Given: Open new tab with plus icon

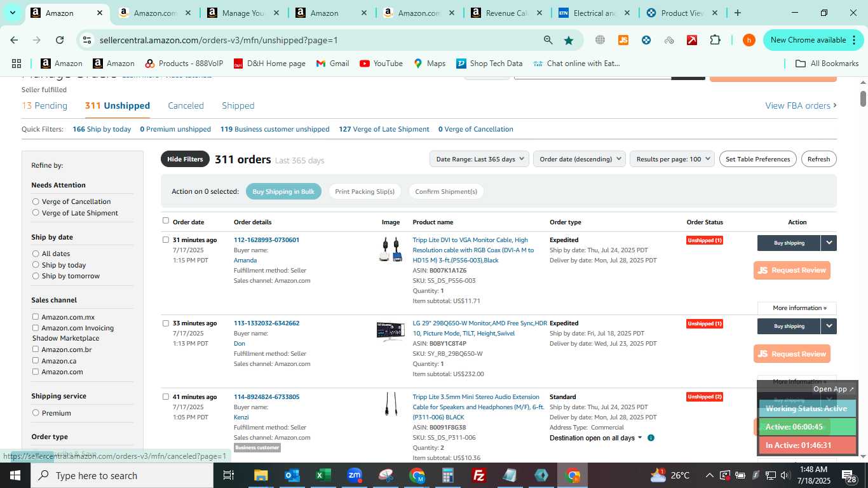Looking at the screenshot, I should tap(738, 13).
